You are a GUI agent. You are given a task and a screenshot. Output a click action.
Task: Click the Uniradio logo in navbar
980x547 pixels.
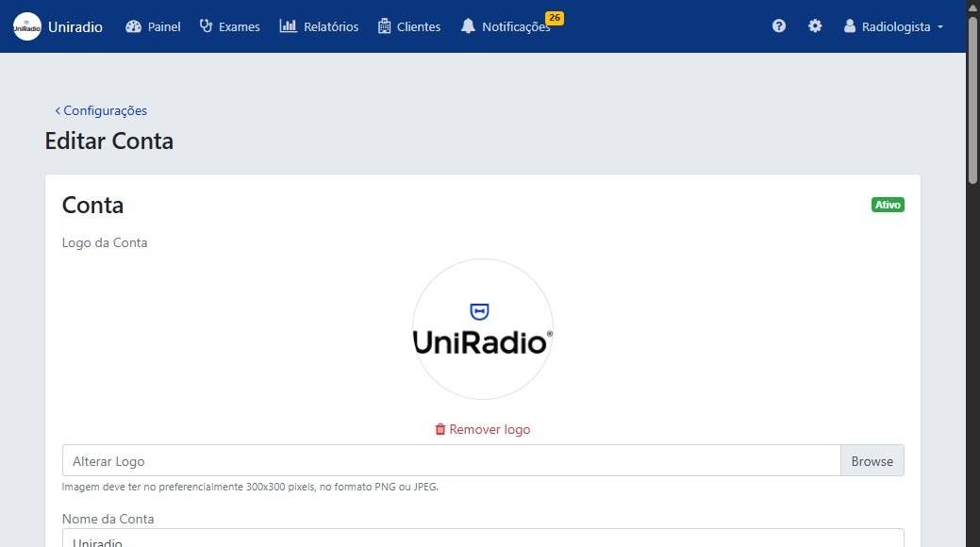point(27,26)
